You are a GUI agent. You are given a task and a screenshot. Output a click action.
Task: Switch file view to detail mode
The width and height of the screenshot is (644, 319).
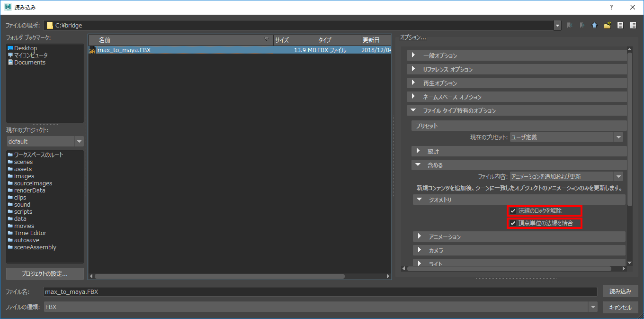point(633,26)
